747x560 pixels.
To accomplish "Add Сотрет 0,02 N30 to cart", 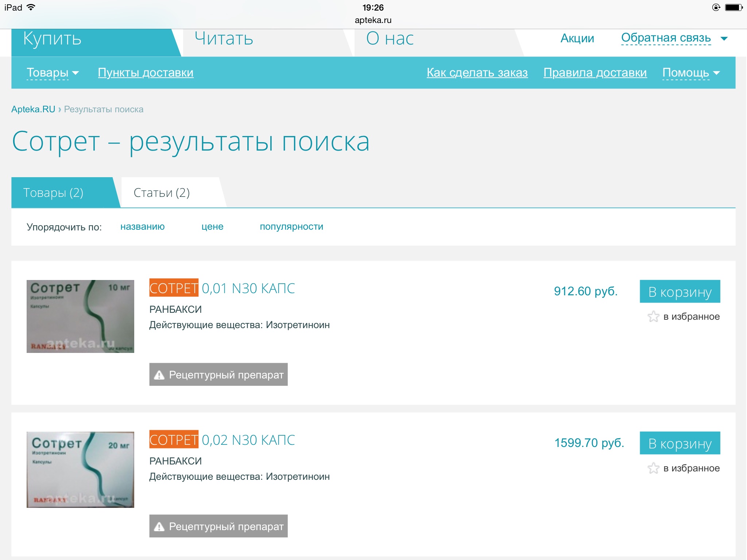I will coord(680,443).
